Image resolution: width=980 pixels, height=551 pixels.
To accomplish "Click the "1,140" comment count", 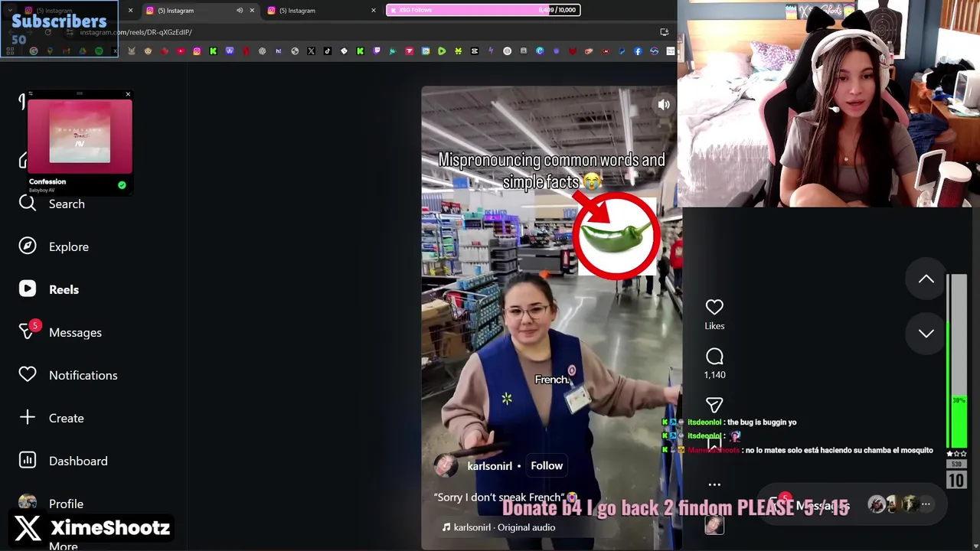I will tap(714, 375).
